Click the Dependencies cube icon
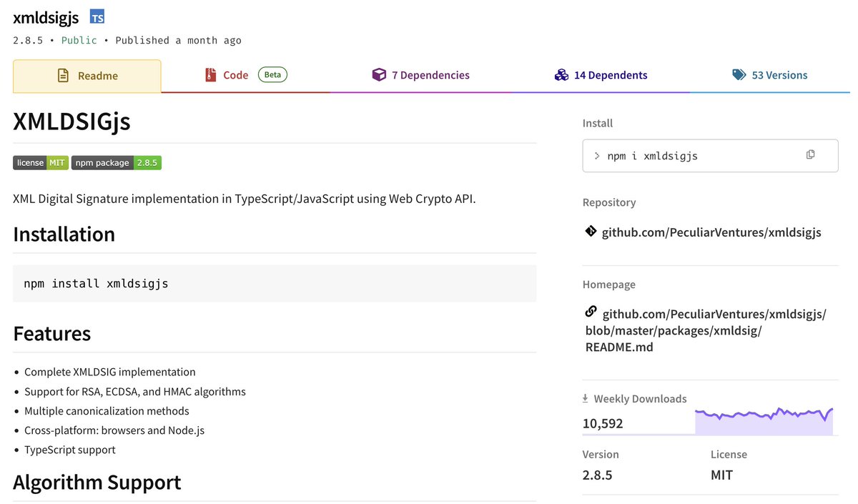Viewport: 858px width, 504px height. [x=379, y=75]
